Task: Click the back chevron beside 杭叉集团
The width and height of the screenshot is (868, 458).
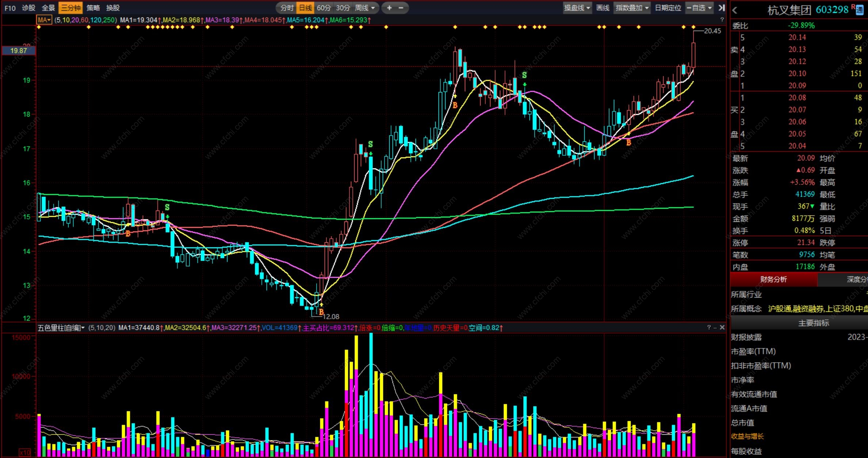Action: (735, 11)
